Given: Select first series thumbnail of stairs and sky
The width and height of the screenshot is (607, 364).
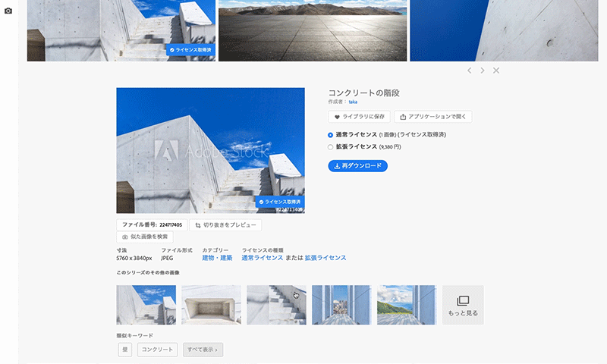Looking at the screenshot, I should [x=146, y=305].
